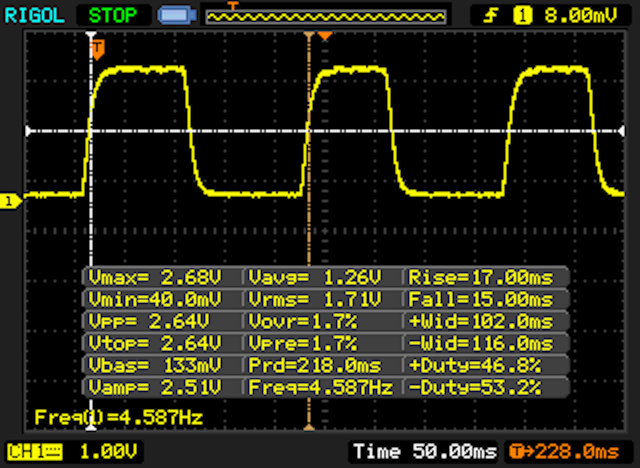
Task: Click the +Wid=102.0ms measurement
Action: pos(481,321)
